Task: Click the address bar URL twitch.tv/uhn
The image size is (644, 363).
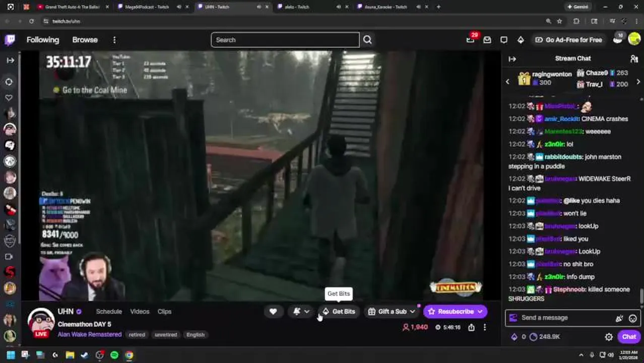Action: pyautogui.click(x=66, y=21)
